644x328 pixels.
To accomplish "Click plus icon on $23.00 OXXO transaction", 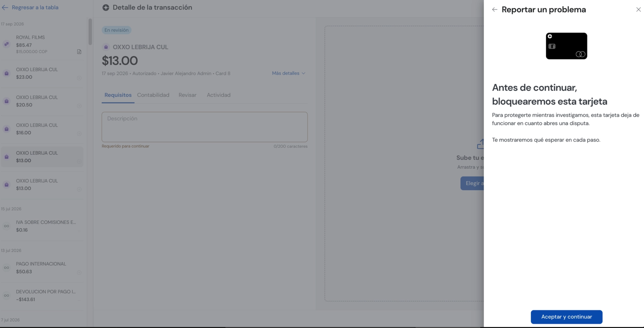I will coord(79,78).
